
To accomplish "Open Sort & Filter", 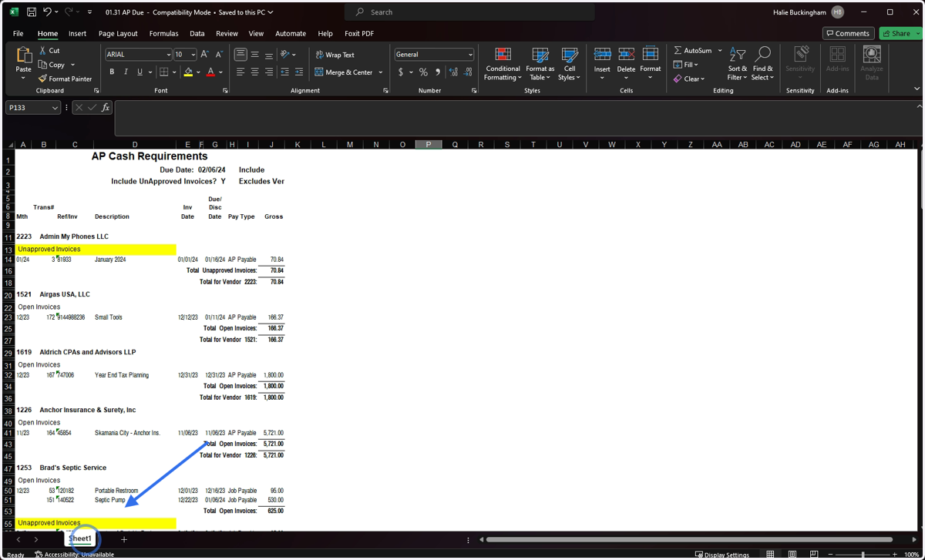I will (737, 64).
